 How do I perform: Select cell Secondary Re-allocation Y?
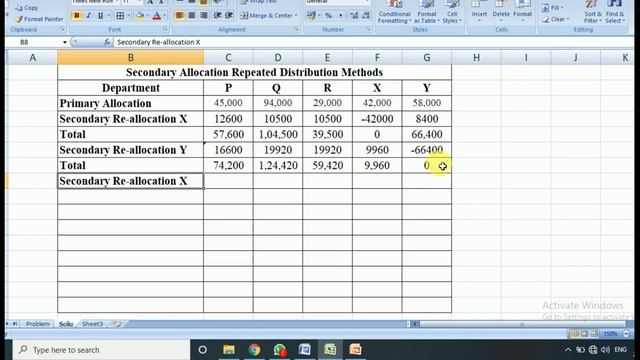pos(131,150)
